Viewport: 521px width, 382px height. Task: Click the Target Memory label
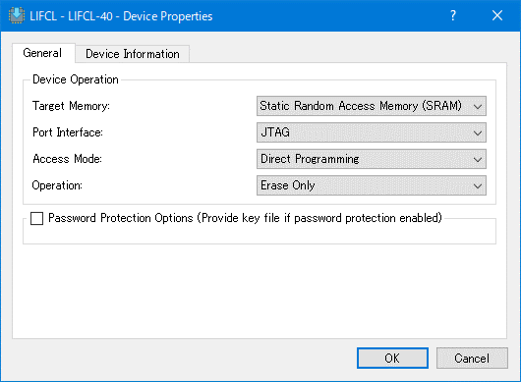[x=71, y=106]
